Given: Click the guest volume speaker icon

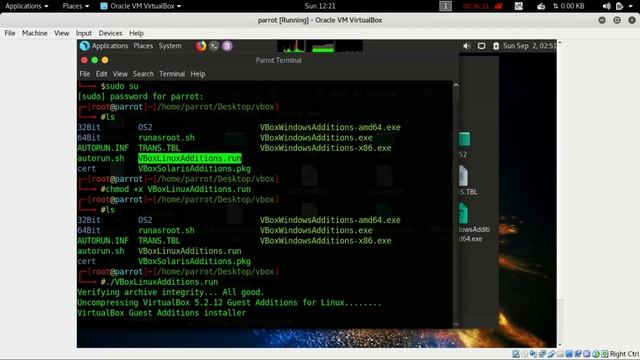Looking at the screenshot, I should coord(467,46).
